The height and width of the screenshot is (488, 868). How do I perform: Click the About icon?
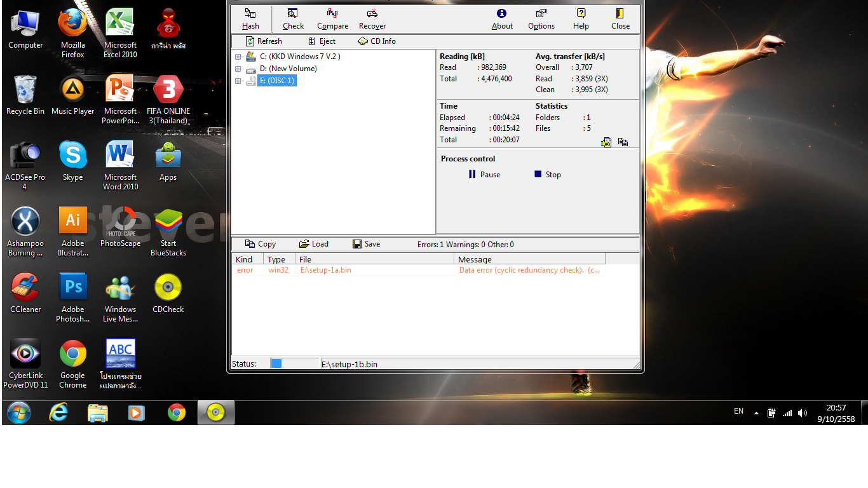coord(502,19)
